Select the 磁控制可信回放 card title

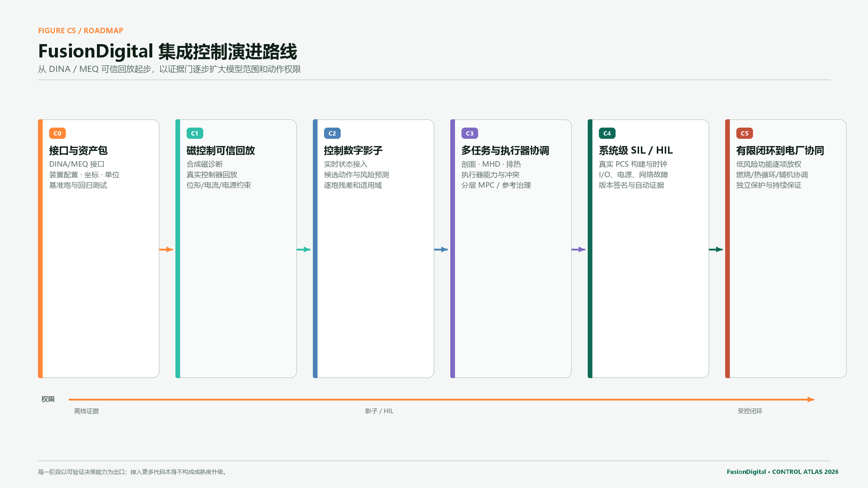pos(221,150)
